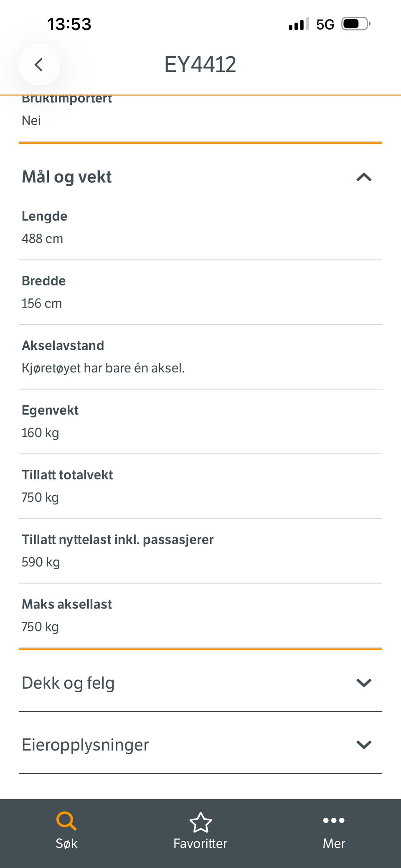401x868 pixels.
Task: Tap the cellular signal bars icon
Action: click(299, 24)
